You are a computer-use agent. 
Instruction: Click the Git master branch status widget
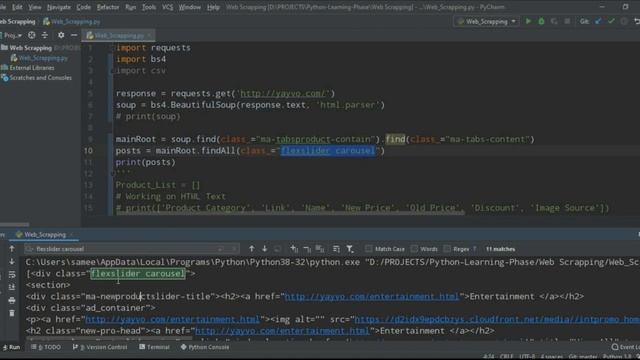583,357
